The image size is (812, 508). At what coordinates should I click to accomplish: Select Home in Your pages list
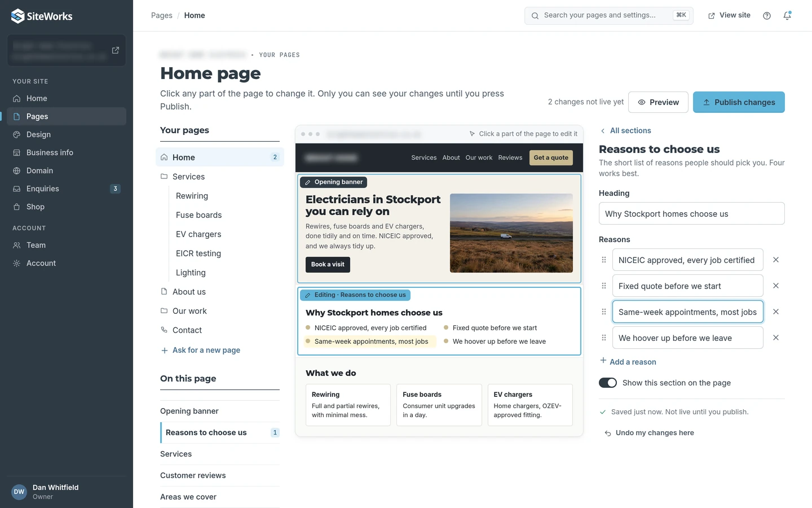coord(220,157)
